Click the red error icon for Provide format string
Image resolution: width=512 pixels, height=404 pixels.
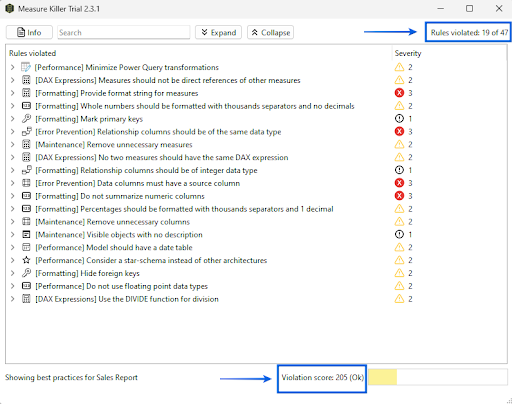click(399, 93)
